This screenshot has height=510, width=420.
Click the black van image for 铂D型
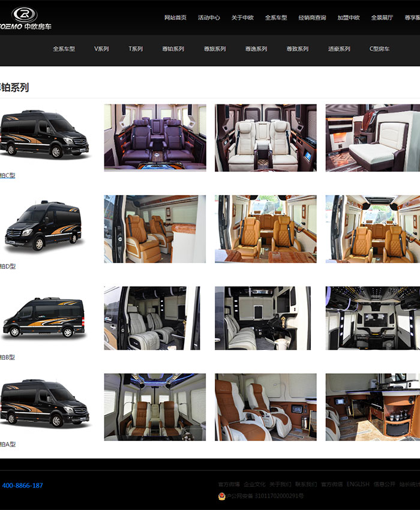(43, 226)
